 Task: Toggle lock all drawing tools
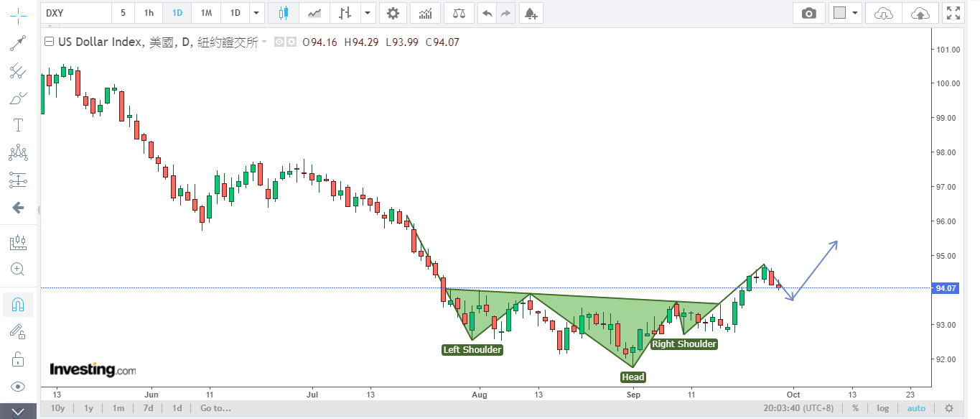(x=18, y=359)
